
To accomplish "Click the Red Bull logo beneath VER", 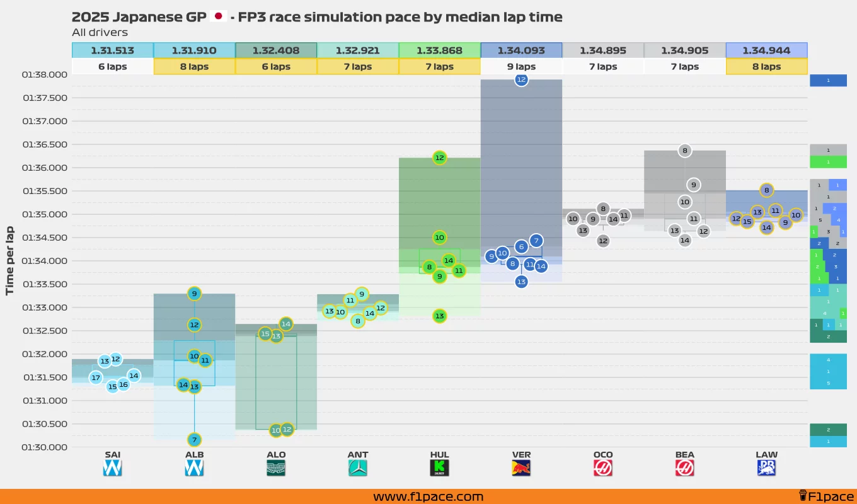I will (521, 466).
